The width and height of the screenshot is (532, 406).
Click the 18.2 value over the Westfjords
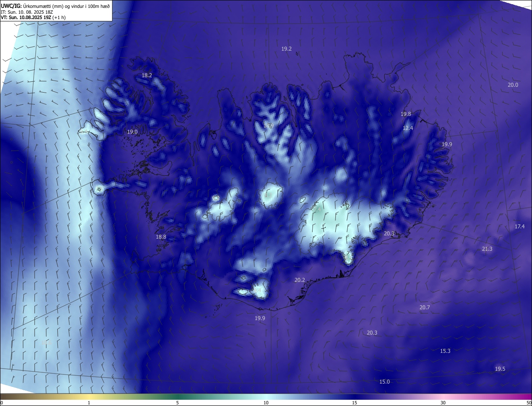147,76
